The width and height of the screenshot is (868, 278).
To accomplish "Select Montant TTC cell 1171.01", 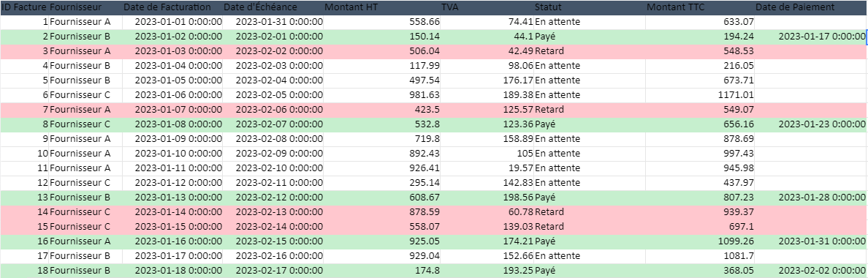I will tap(700, 94).
